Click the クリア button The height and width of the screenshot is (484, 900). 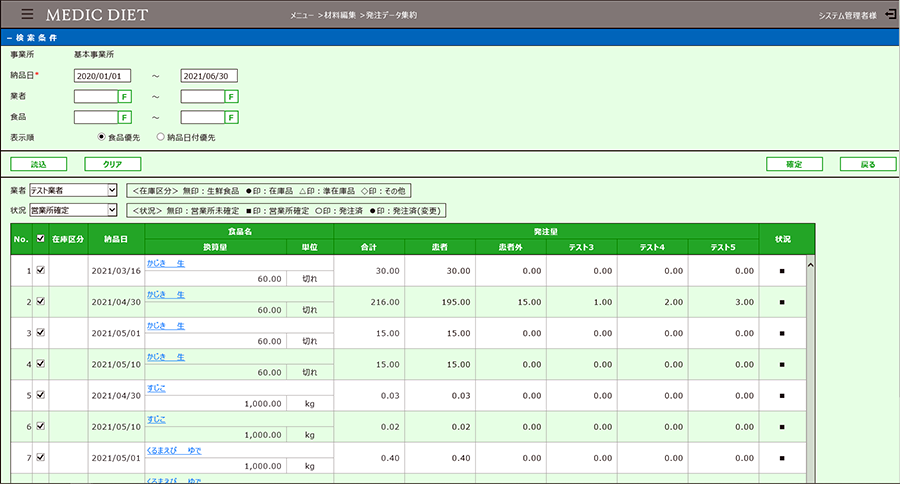pyautogui.click(x=112, y=164)
